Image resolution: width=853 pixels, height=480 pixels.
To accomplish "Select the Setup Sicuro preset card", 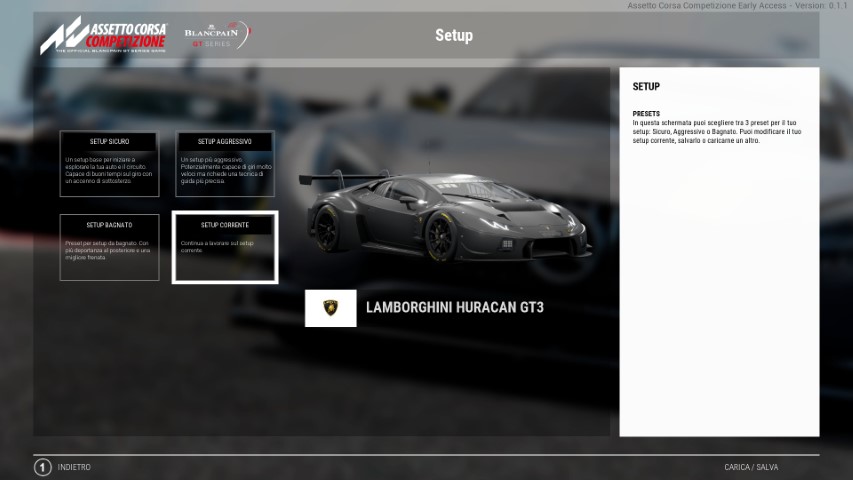I will (109, 163).
